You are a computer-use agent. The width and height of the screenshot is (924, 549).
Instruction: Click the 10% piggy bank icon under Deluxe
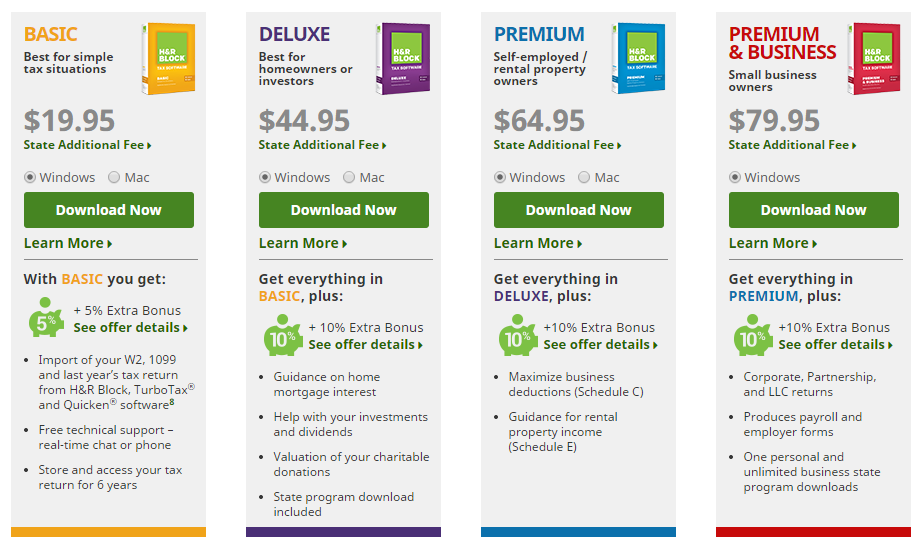pyautogui.click(x=283, y=335)
